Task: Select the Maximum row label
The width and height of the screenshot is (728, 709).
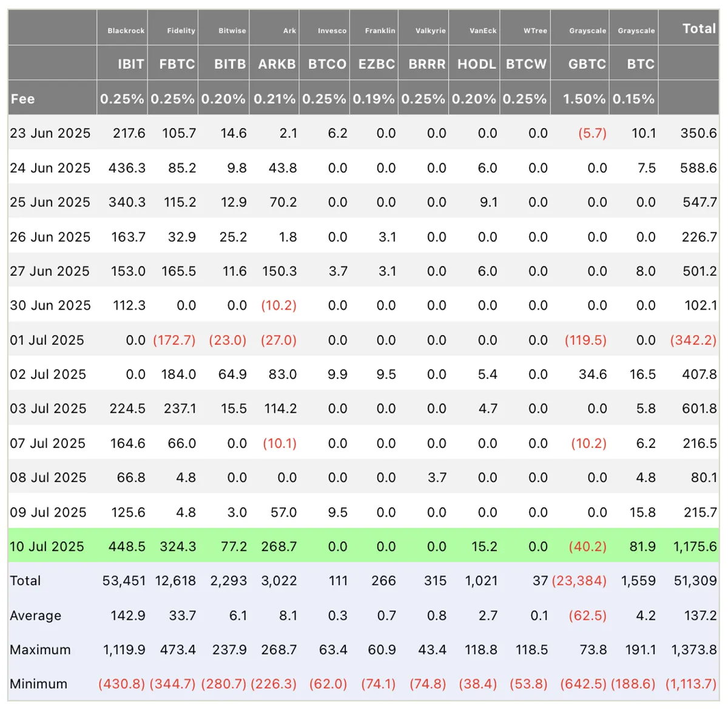Action: tap(40, 650)
